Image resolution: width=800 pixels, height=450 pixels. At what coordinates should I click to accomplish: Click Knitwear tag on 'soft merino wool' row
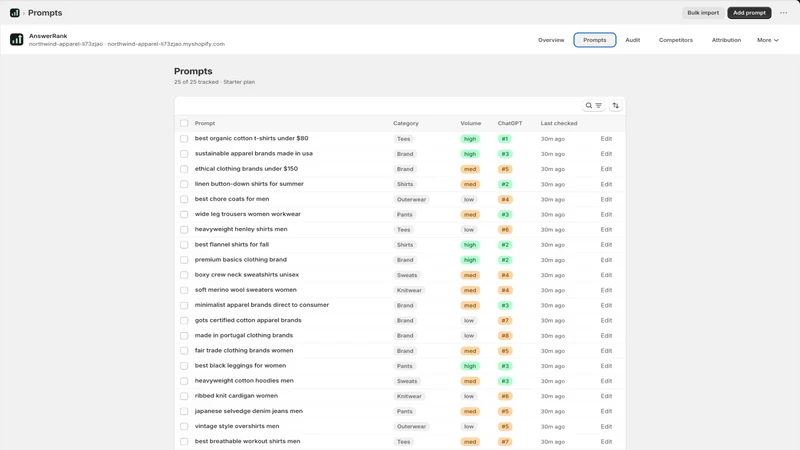tap(409, 290)
